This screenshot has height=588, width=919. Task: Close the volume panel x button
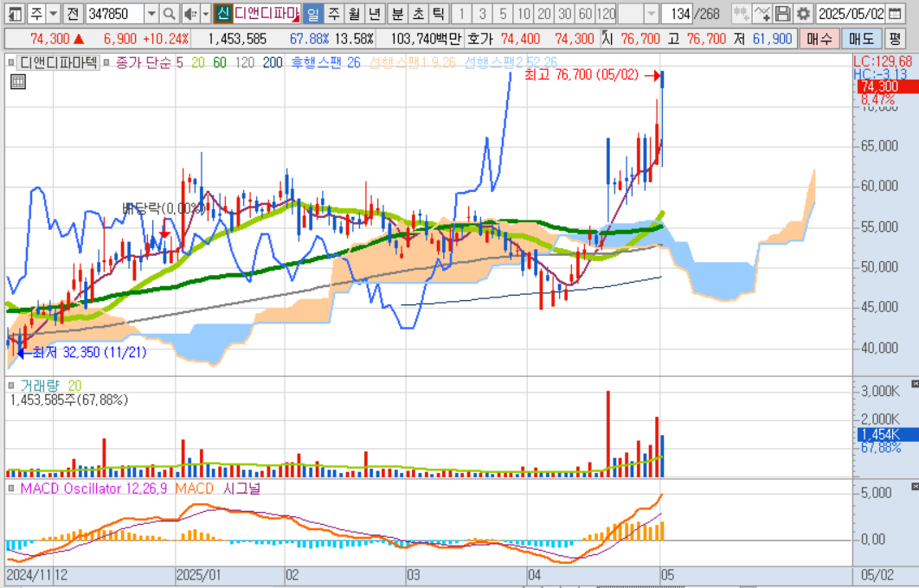click(x=915, y=384)
